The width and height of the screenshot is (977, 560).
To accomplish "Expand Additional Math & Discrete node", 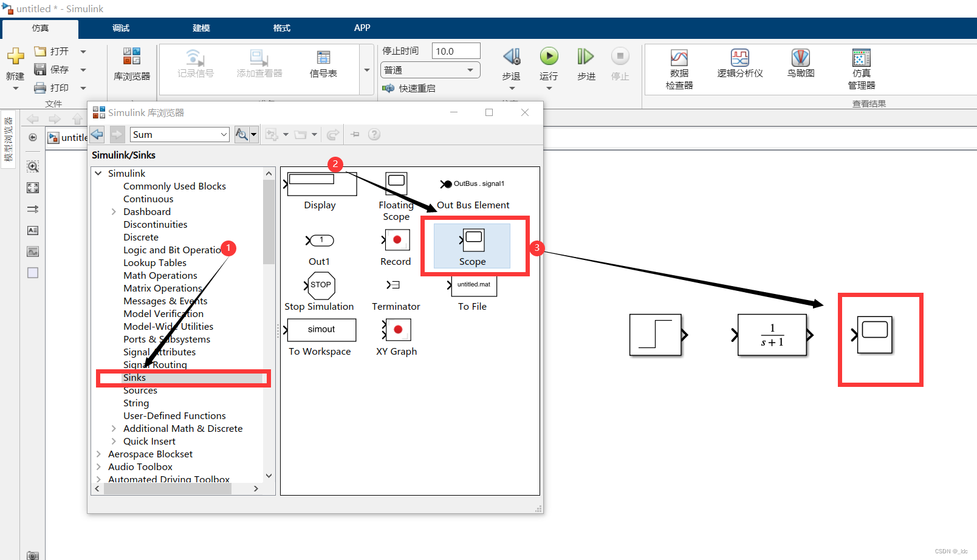I will coord(114,428).
